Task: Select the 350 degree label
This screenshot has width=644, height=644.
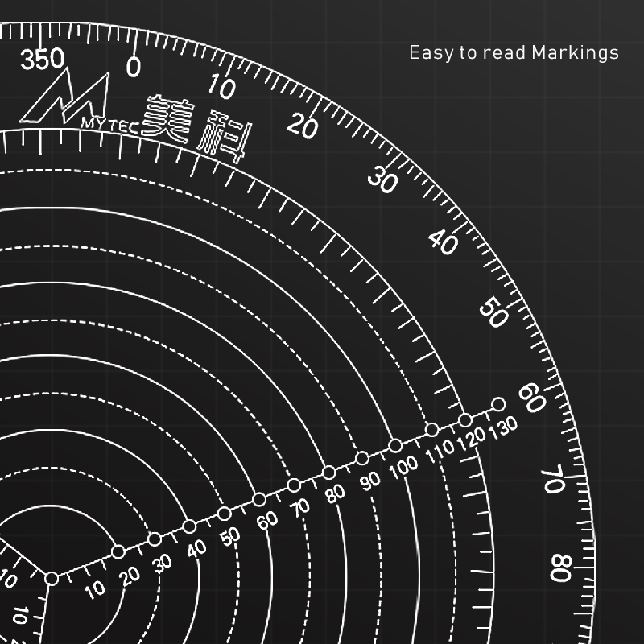Action: click(x=43, y=59)
